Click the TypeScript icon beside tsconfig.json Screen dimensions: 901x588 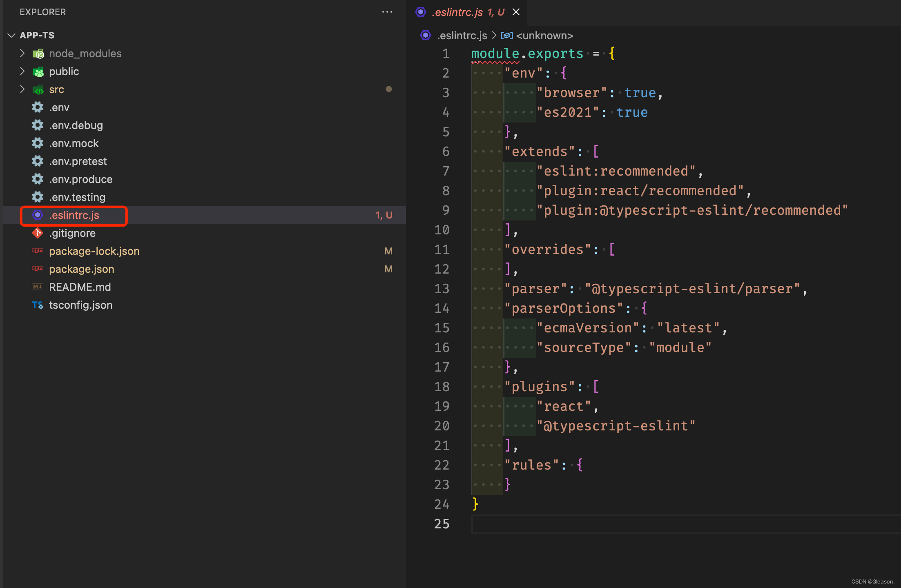(38, 305)
